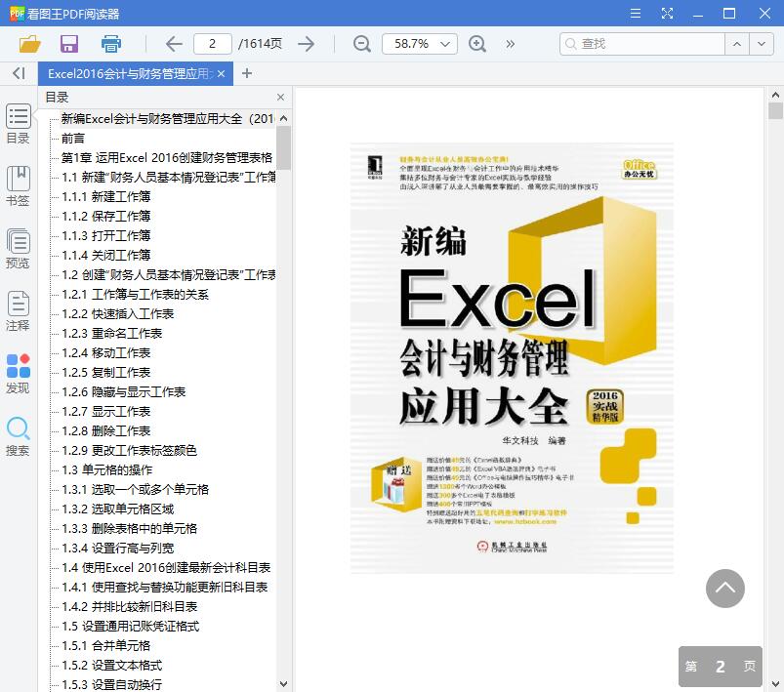Close the 目录 panel
This screenshot has height=692, width=784.
pyautogui.click(x=280, y=97)
